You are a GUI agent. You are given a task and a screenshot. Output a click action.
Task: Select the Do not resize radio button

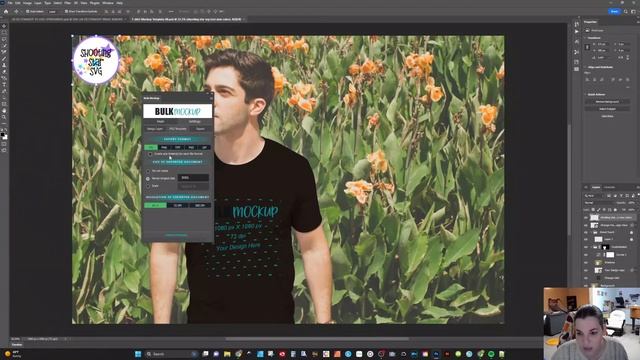(x=148, y=171)
